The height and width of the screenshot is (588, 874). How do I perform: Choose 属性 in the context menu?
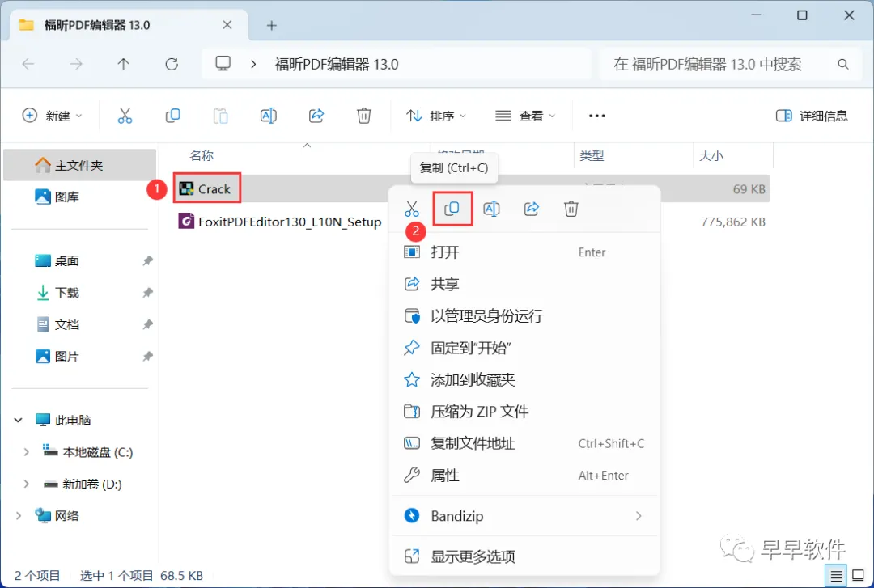524,475
